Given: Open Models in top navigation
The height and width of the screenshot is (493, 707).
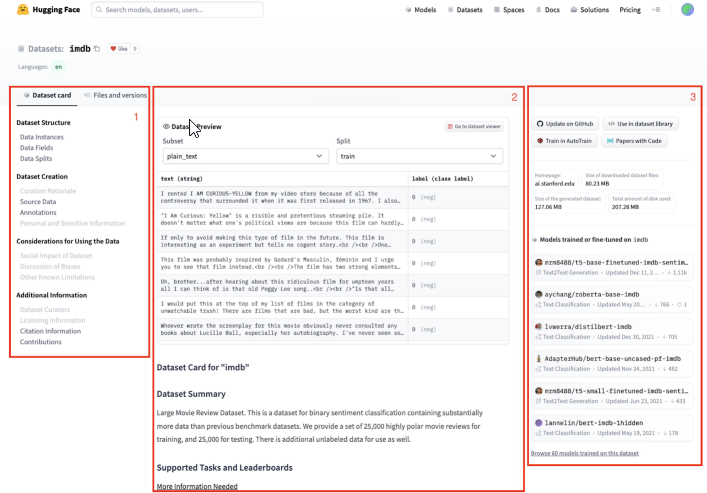Looking at the screenshot, I should pos(421,9).
